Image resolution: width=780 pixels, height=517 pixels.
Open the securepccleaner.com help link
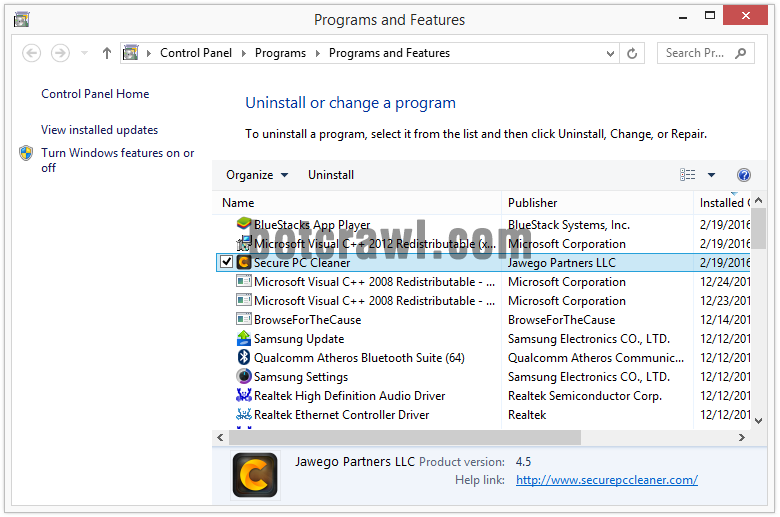tap(606, 480)
